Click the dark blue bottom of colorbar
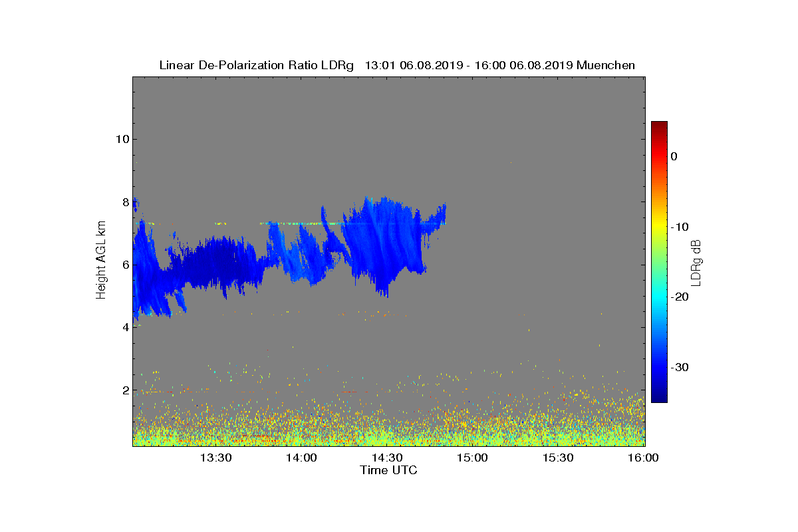The height and width of the screenshot is (532, 798). [659, 398]
